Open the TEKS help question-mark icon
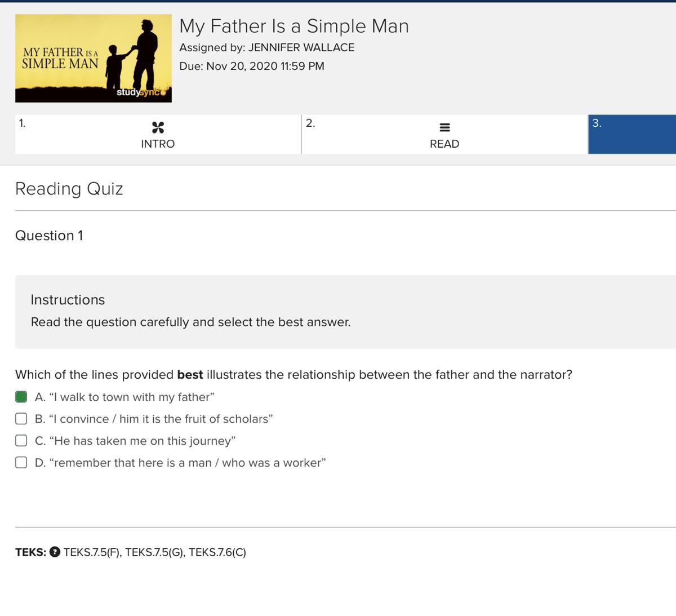676x616 pixels. pyautogui.click(x=55, y=552)
